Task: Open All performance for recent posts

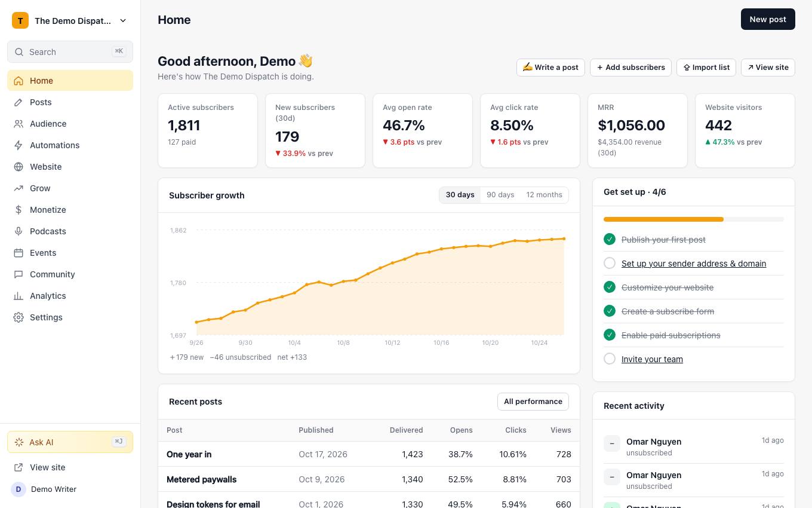Action: [x=533, y=402]
